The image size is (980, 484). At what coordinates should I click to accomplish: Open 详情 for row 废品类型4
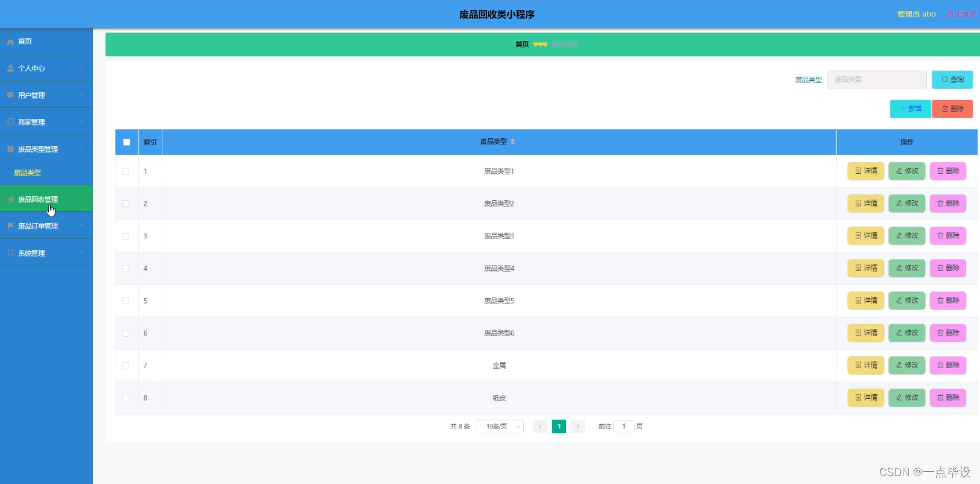click(866, 268)
